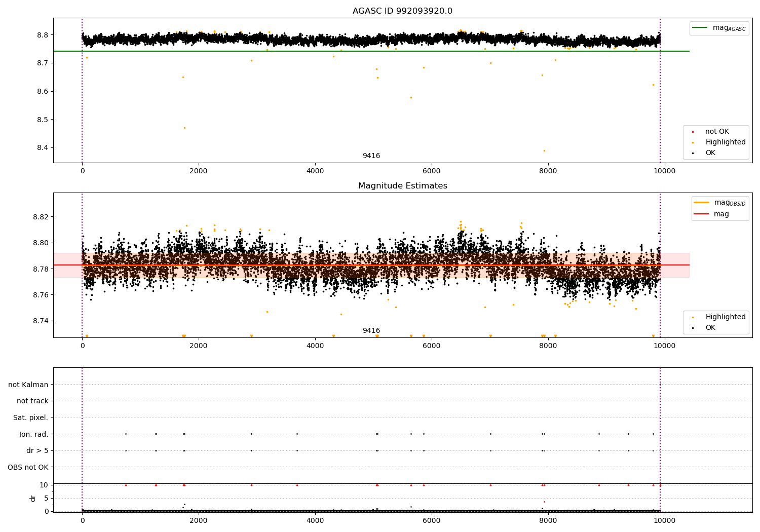Click the 8.6 y-axis tick of top plot
The height and width of the screenshot is (532, 760).
point(43,92)
